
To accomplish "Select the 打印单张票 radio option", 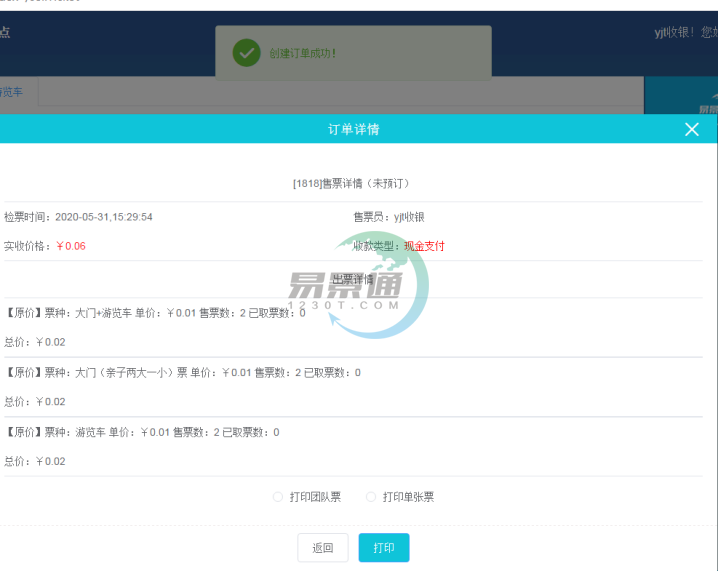I will pyautogui.click(x=371, y=497).
